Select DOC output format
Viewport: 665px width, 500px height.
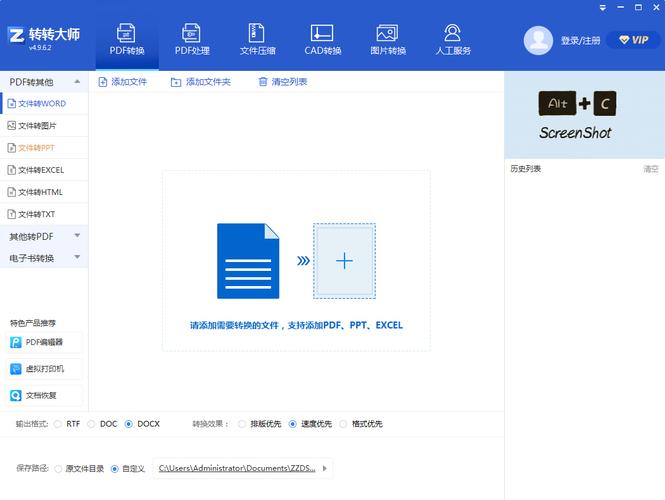[91, 424]
